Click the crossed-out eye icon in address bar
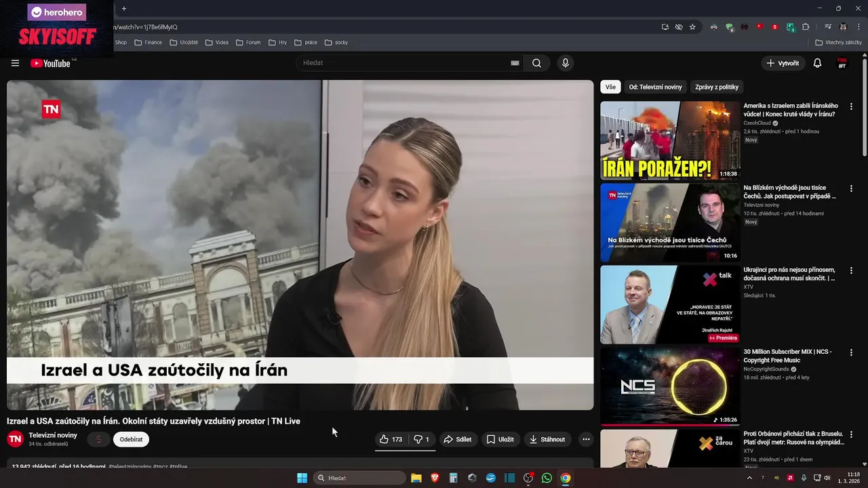Viewport: 868px width, 488px height. pyautogui.click(x=679, y=27)
